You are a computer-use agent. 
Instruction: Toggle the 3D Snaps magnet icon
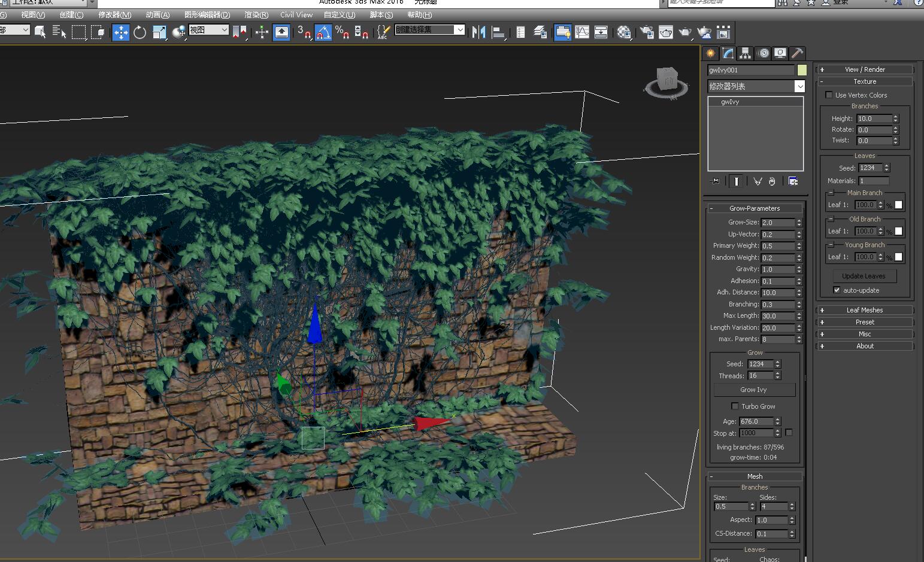tap(304, 32)
